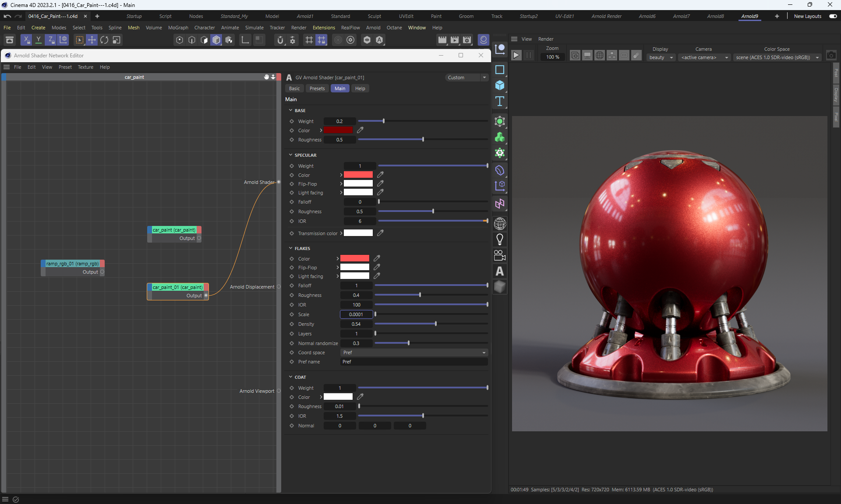Toggle the Y axis lock

coord(39,40)
